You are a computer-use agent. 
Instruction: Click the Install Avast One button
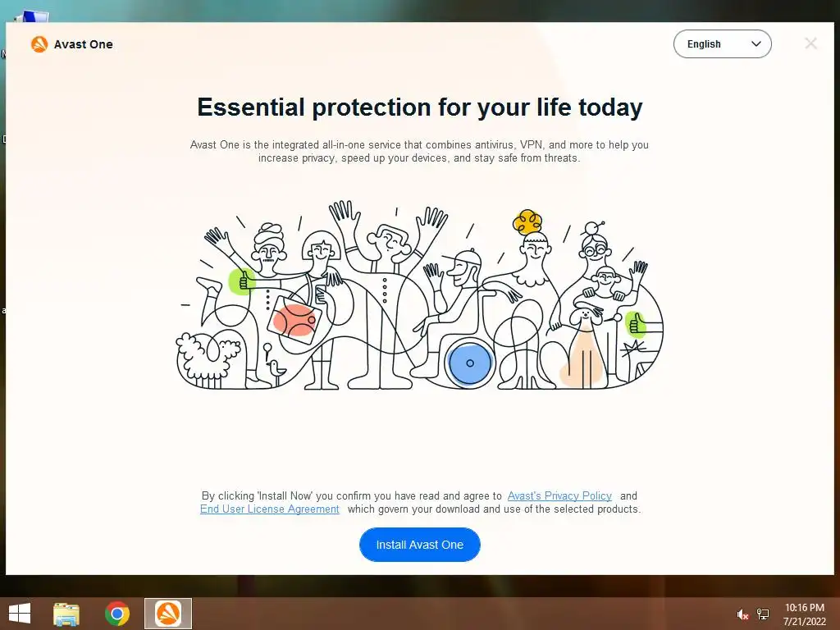(x=419, y=545)
